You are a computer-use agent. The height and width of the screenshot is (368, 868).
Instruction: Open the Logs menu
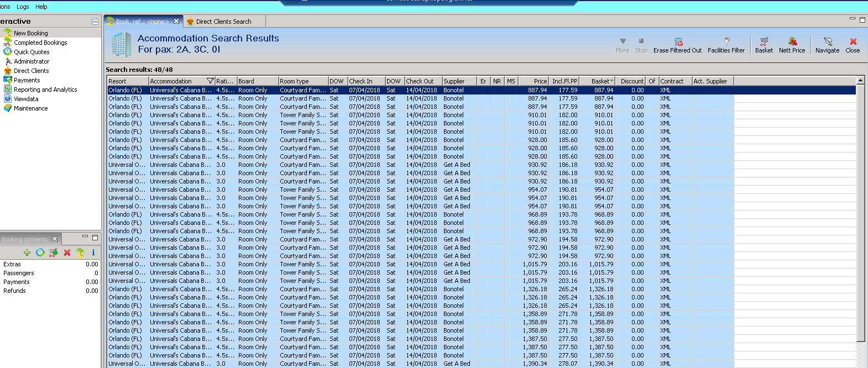coord(23,7)
